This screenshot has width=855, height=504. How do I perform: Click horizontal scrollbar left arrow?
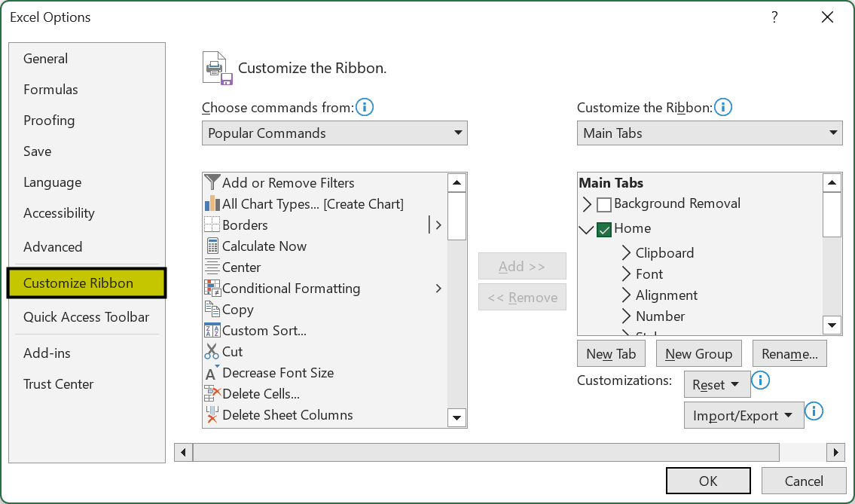(x=183, y=452)
